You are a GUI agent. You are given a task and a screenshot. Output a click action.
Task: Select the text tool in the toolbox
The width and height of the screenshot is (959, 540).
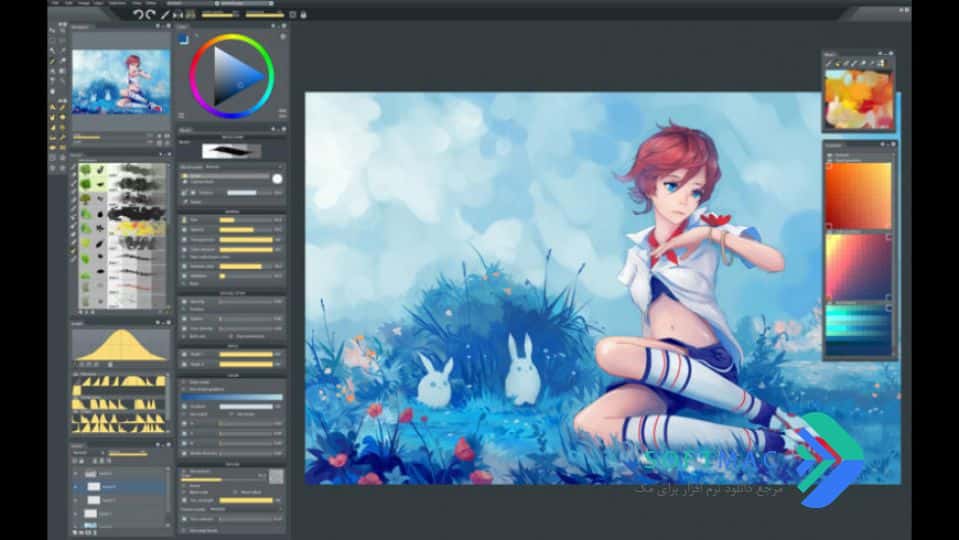pyautogui.click(x=53, y=81)
